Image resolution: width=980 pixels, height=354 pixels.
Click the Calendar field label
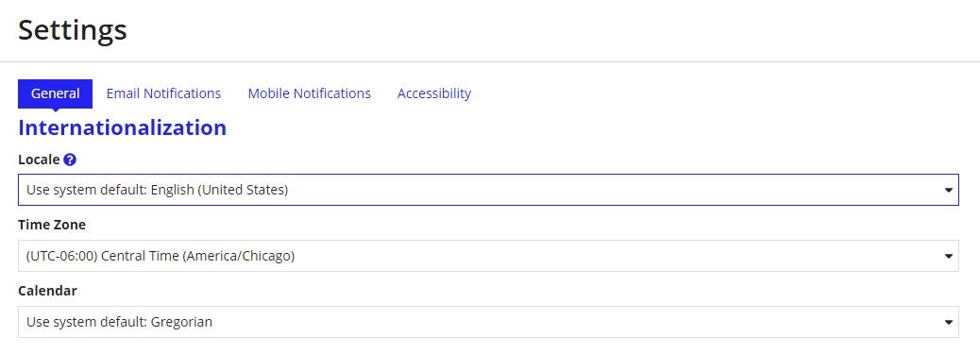coord(47,291)
